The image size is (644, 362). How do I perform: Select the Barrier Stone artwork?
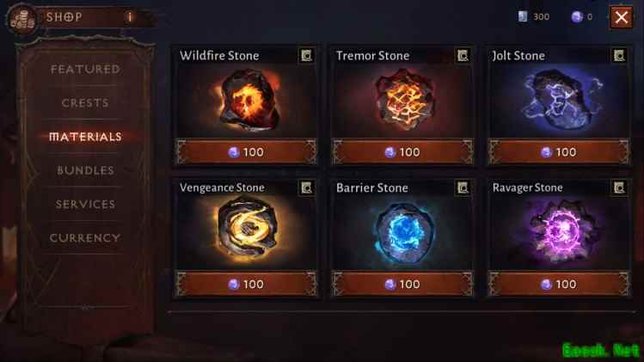tap(403, 233)
